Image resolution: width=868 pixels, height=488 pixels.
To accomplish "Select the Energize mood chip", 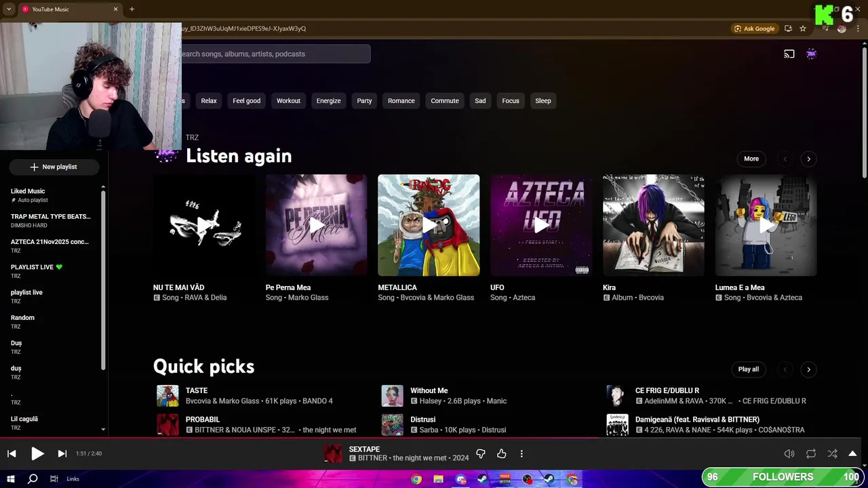I will click(328, 101).
